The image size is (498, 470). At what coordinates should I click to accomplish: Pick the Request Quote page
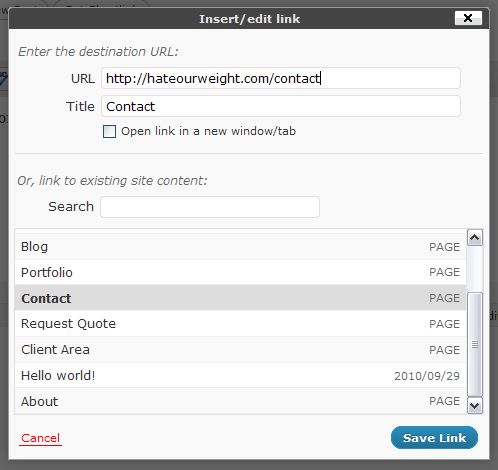pos(240,324)
